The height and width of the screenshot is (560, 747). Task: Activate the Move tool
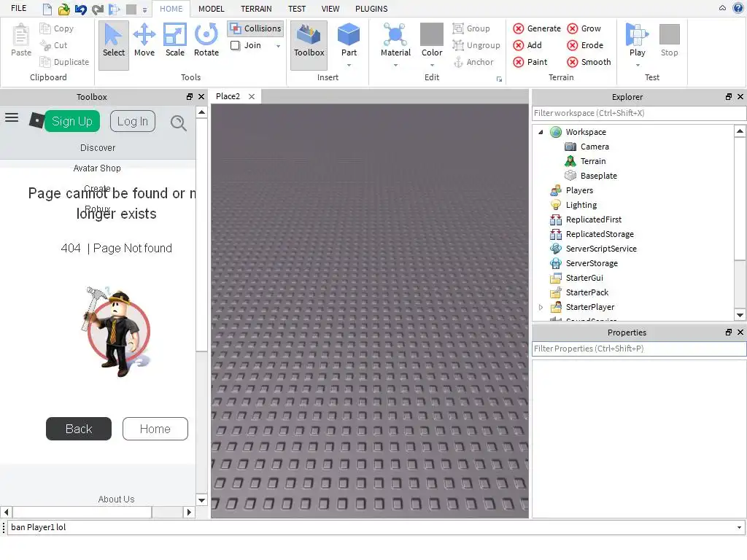(x=144, y=41)
